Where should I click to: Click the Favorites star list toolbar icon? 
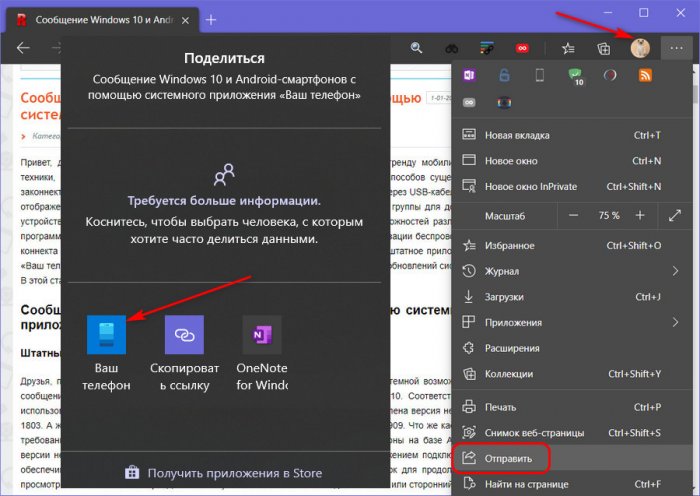[x=568, y=47]
